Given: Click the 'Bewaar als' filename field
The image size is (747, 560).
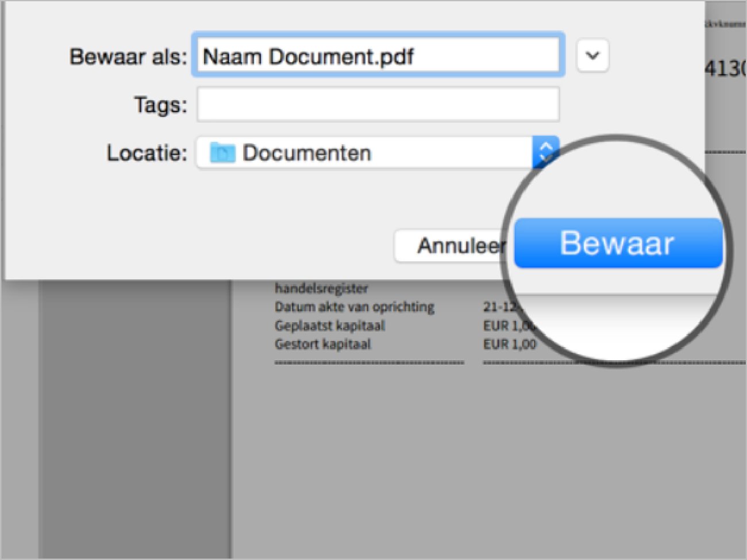Looking at the screenshot, I should click(377, 56).
